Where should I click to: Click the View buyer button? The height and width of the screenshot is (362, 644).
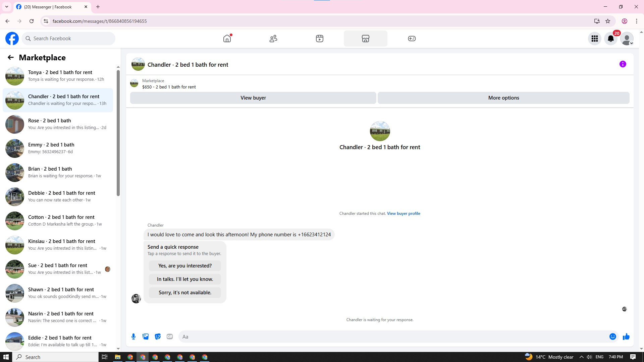(x=253, y=98)
